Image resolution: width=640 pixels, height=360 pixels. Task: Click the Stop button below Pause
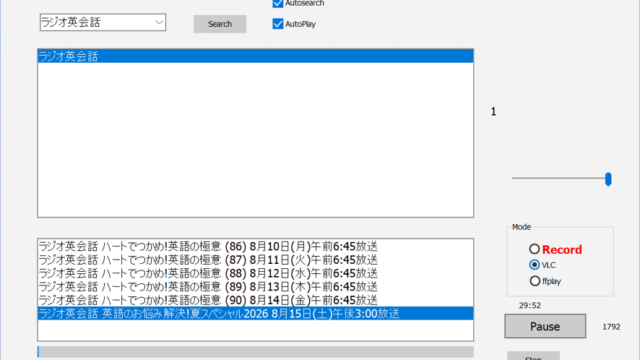point(533,356)
